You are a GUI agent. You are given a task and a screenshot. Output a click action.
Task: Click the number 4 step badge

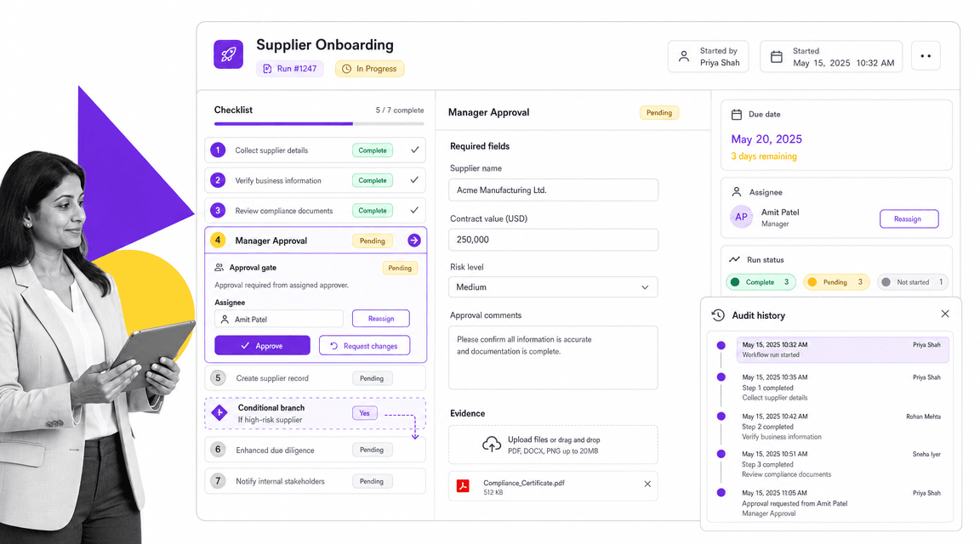click(218, 241)
